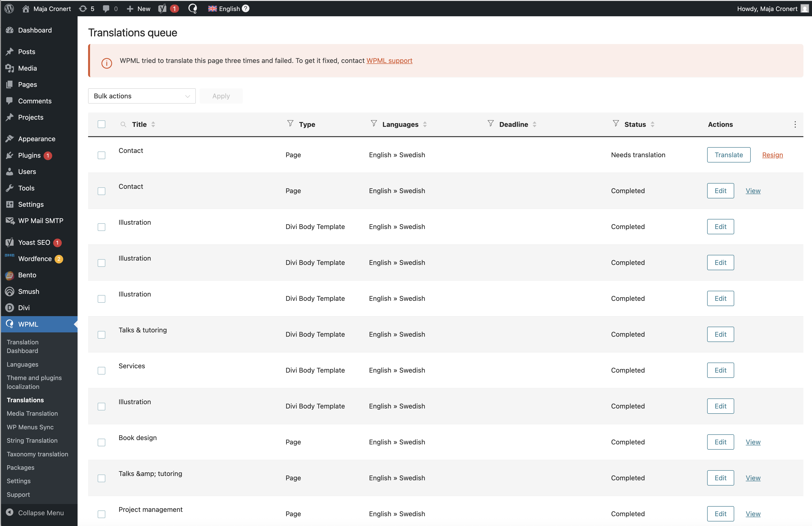The width and height of the screenshot is (812, 526).
Task: Open the Bulk actions dropdown
Action: tap(141, 96)
